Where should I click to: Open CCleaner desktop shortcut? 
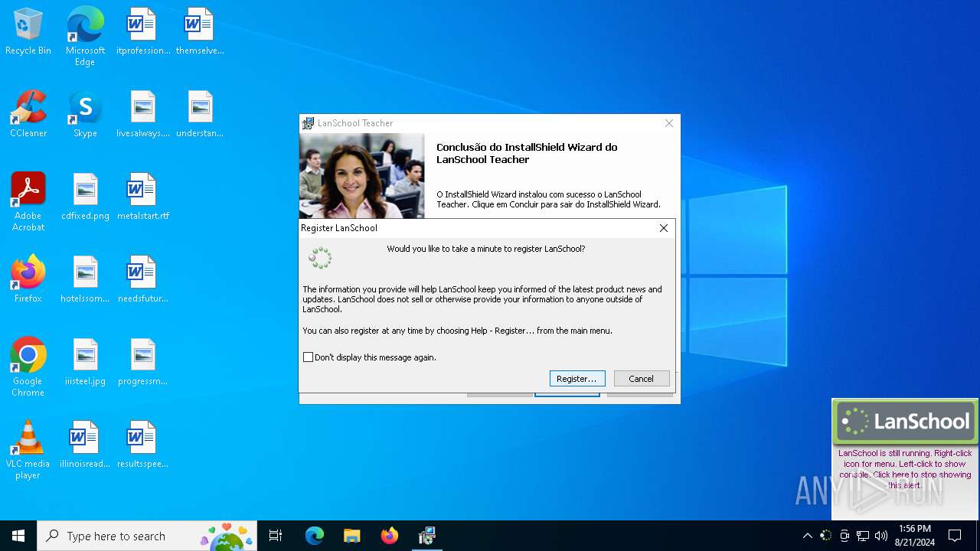pos(28,115)
